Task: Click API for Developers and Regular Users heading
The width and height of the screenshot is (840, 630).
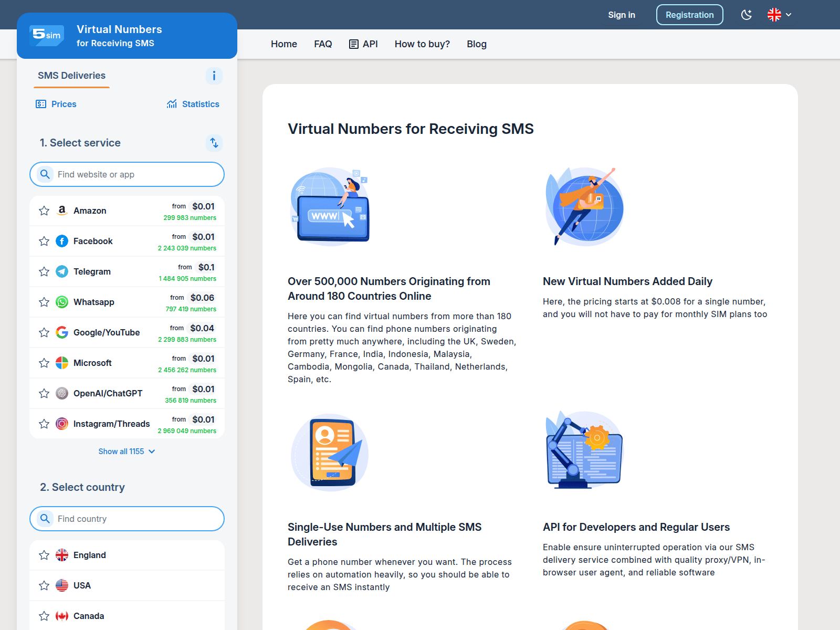Action: pos(636,527)
